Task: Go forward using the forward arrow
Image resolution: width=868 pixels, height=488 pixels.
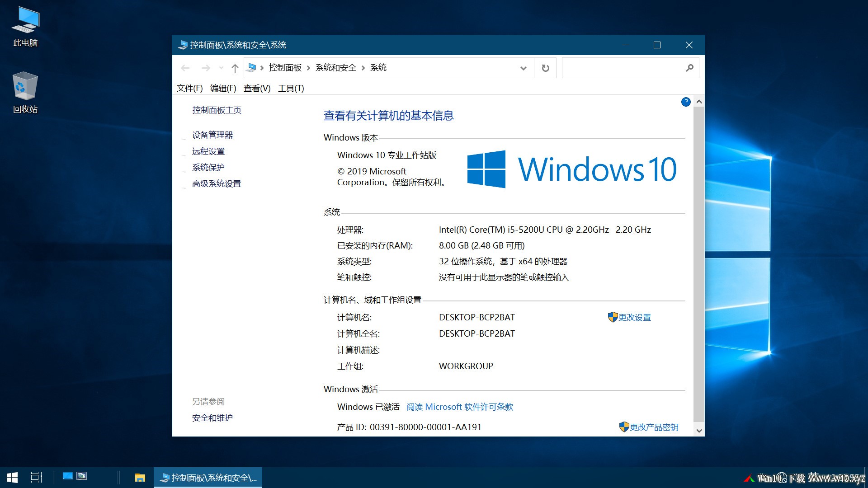Action: click(x=206, y=68)
